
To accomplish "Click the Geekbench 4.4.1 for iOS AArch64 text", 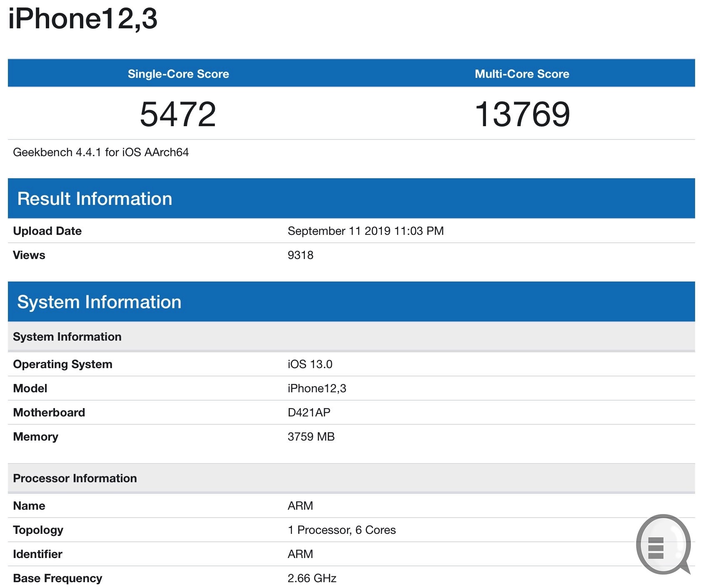I will click(101, 152).
